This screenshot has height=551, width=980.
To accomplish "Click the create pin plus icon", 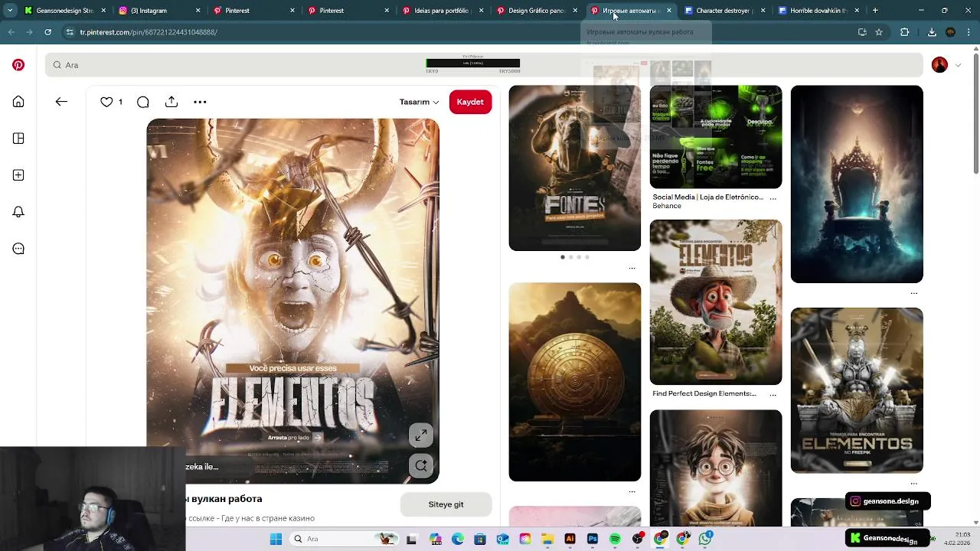I will coord(18,175).
